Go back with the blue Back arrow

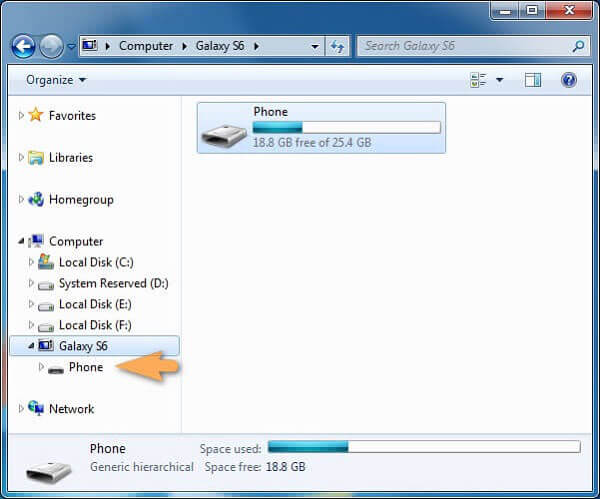(x=23, y=47)
